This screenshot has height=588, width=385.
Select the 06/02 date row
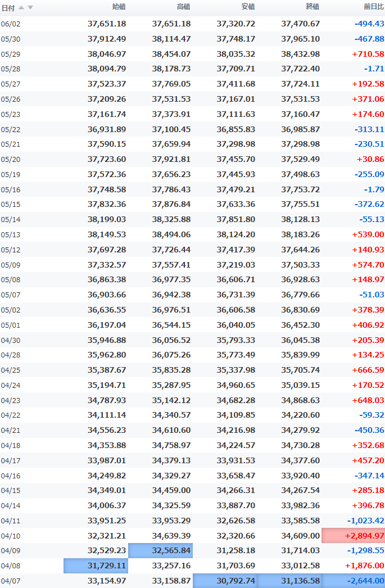click(192, 24)
